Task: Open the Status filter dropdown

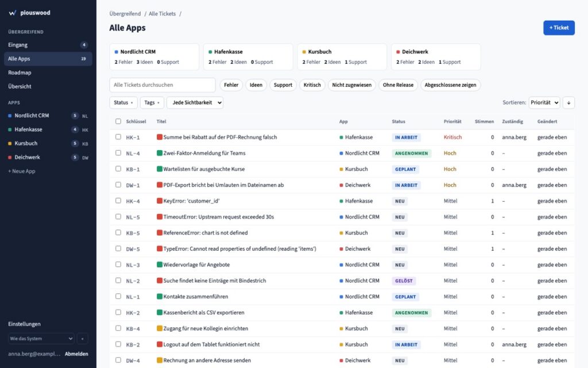Action: 123,102
